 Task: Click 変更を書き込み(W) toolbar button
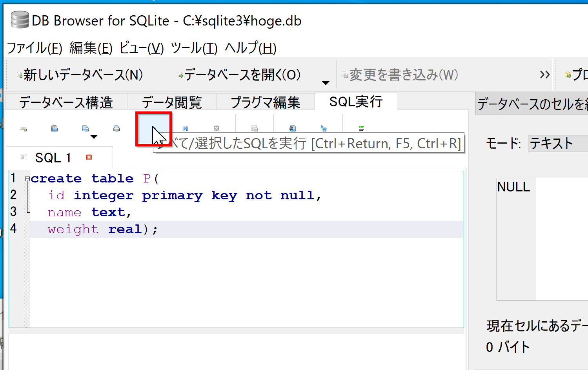[x=400, y=75]
